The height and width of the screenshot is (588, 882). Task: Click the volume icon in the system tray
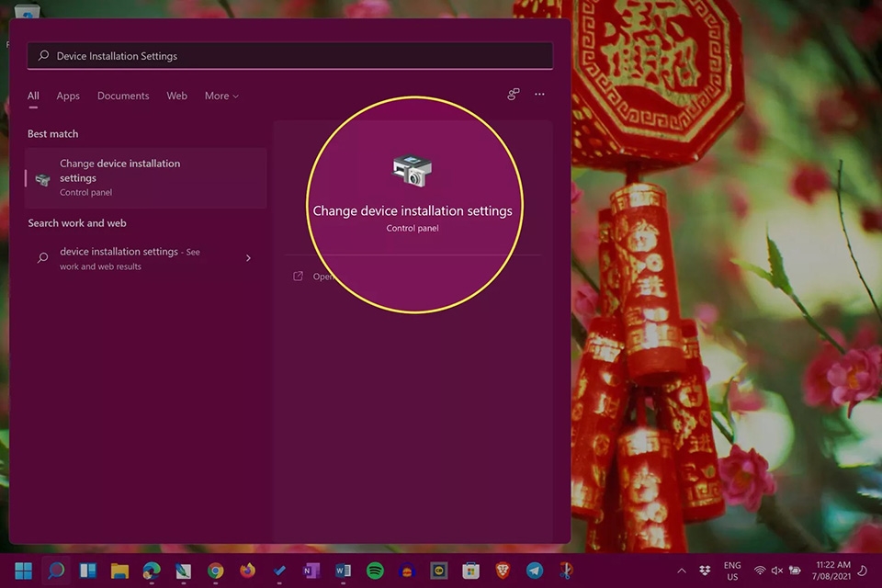point(776,571)
